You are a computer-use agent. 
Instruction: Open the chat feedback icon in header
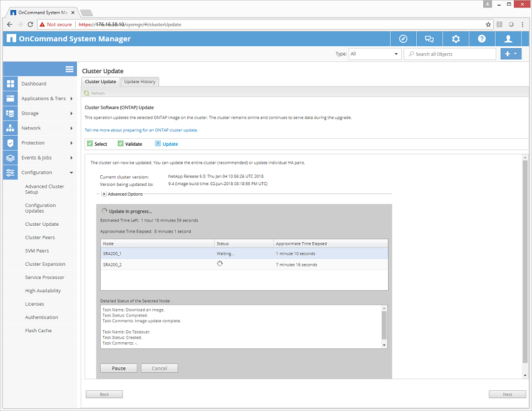click(x=429, y=39)
